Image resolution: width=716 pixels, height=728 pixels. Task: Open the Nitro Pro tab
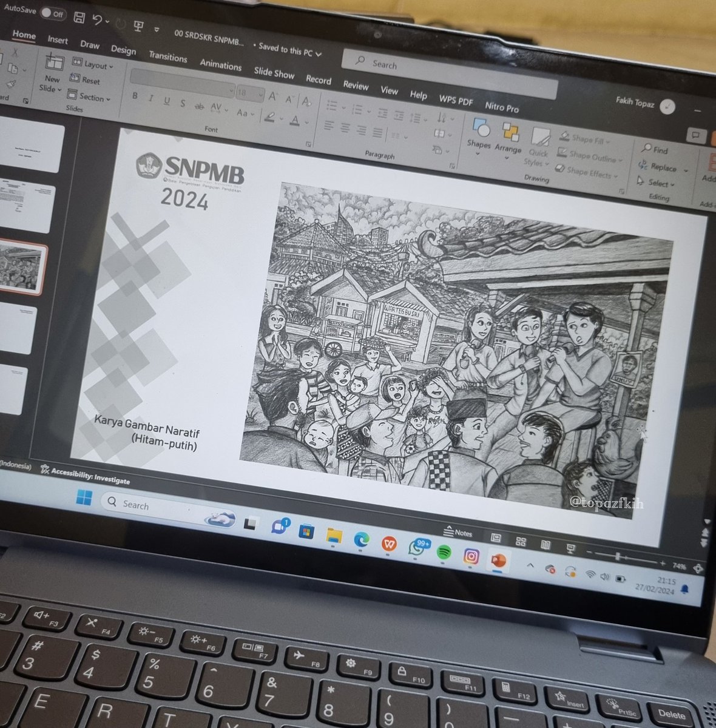tap(502, 107)
